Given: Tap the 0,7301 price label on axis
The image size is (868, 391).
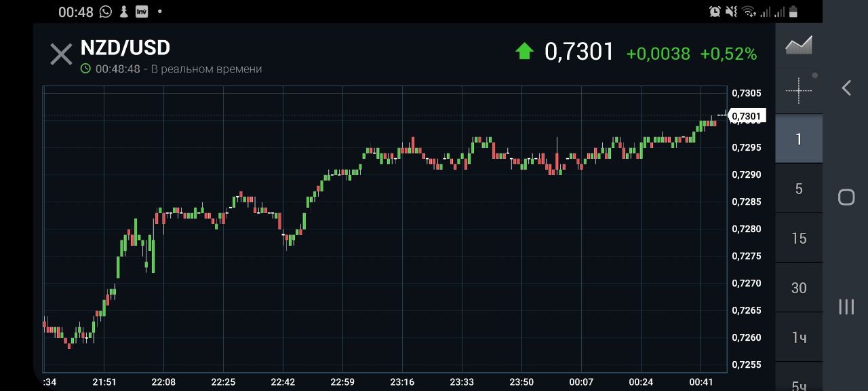Looking at the screenshot, I should pyautogui.click(x=747, y=116).
